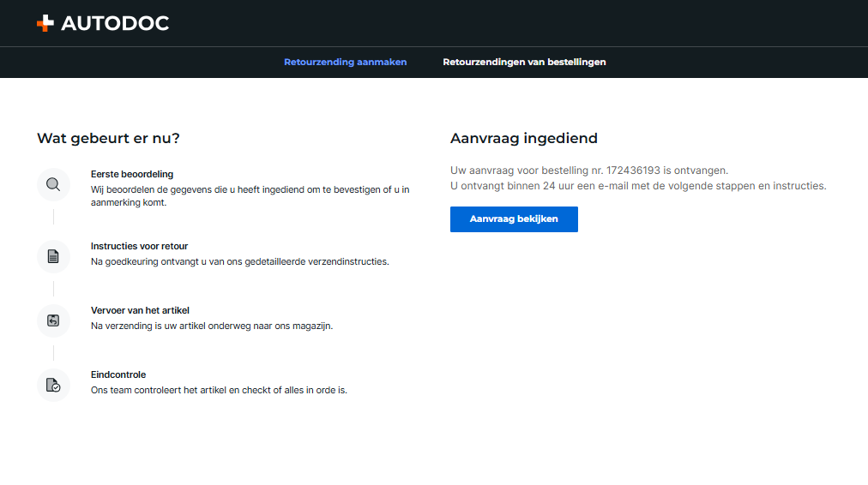Click the return package icon for Vervoer

tap(53, 320)
